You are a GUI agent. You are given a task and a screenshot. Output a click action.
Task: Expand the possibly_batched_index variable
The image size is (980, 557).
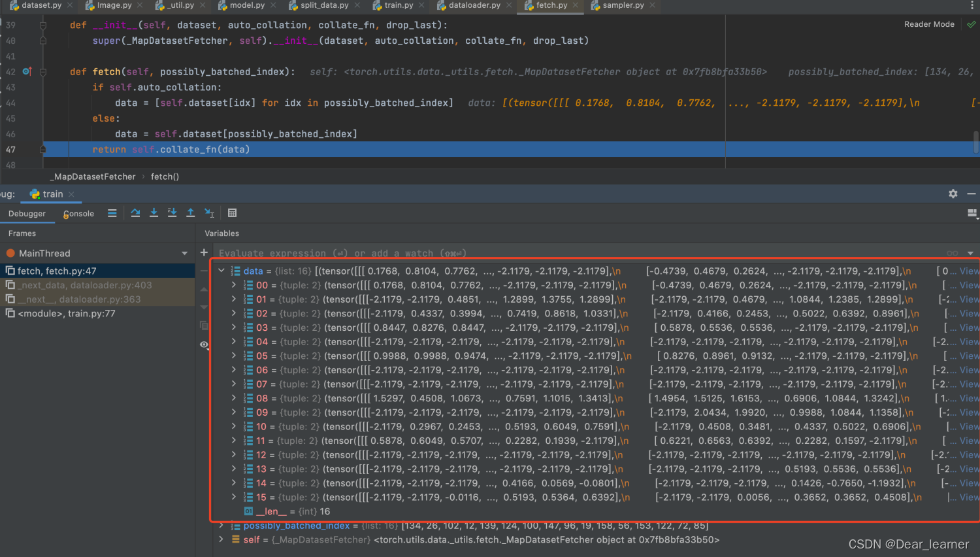[x=221, y=526]
